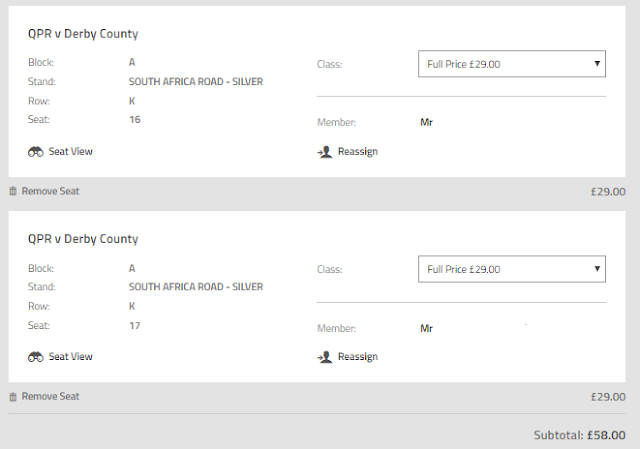
Task: Click trash icon to remove seat 17
Action: click(x=13, y=397)
